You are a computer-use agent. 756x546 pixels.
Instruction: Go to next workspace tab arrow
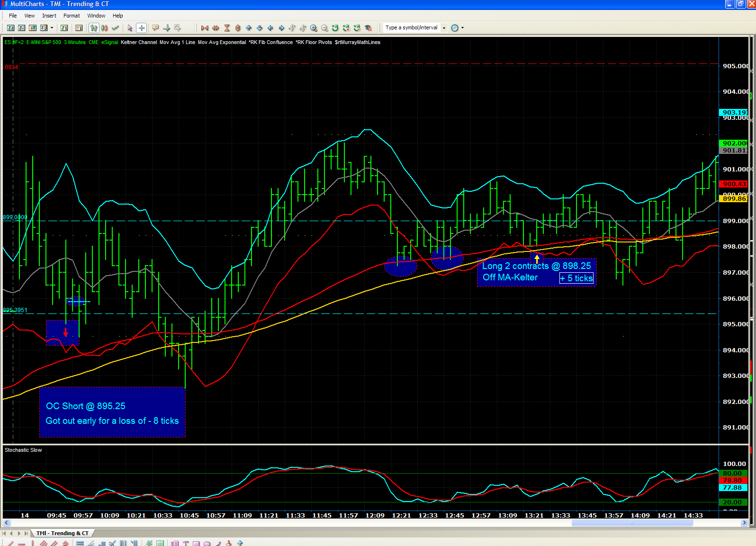19,533
